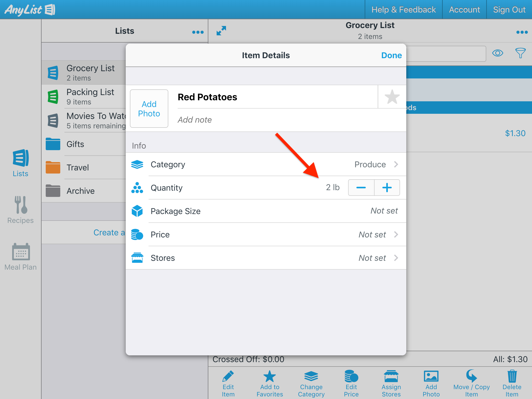Increase quantity with plus button
Screen dimensions: 532x399
tap(387, 188)
